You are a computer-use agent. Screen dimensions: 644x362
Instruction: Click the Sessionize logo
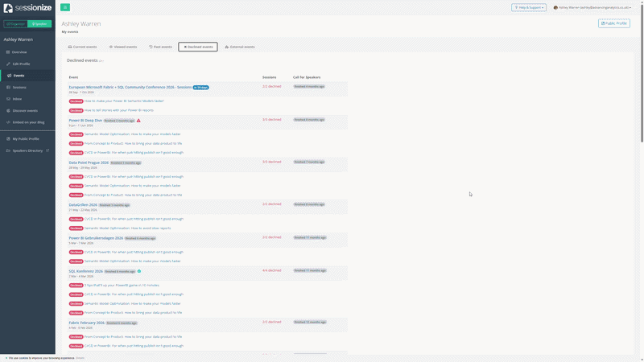(27, 8)
